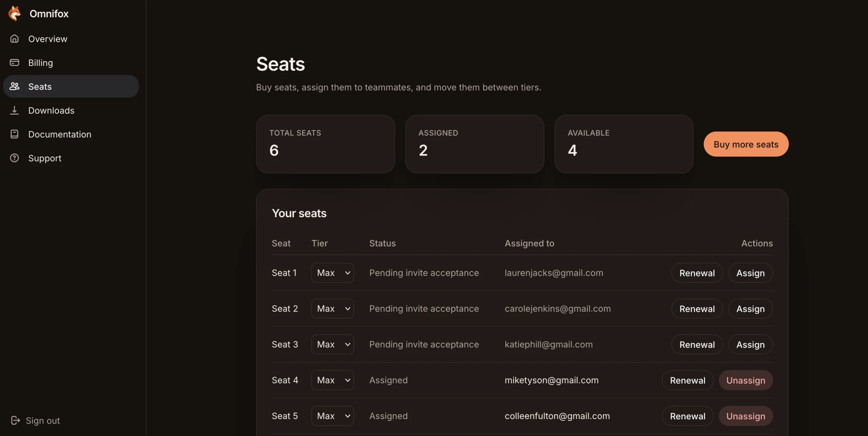
Task: Unassign Seat 4 from miketyson@gmail.com
Action: (x=746, y=380)
